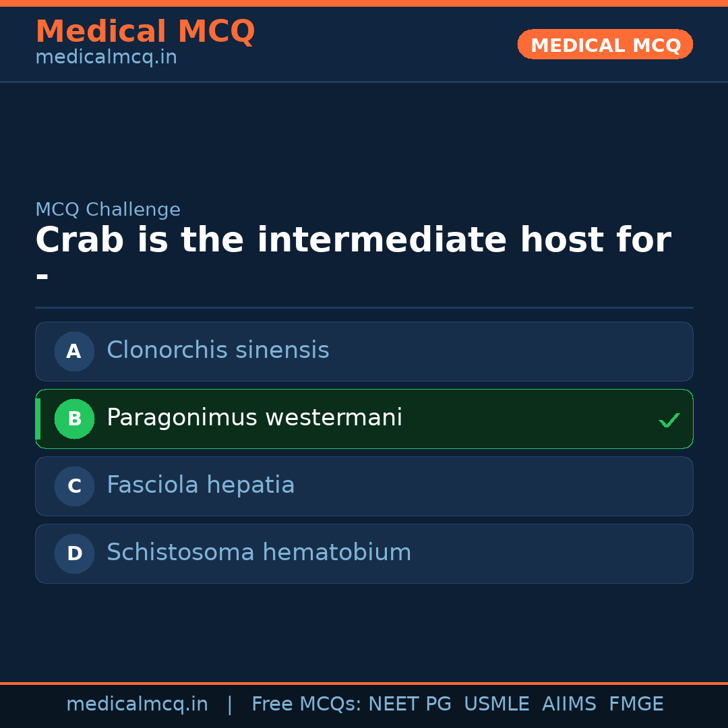Click FMGE in the footer

pyautogui.click(x=636, y=704)
